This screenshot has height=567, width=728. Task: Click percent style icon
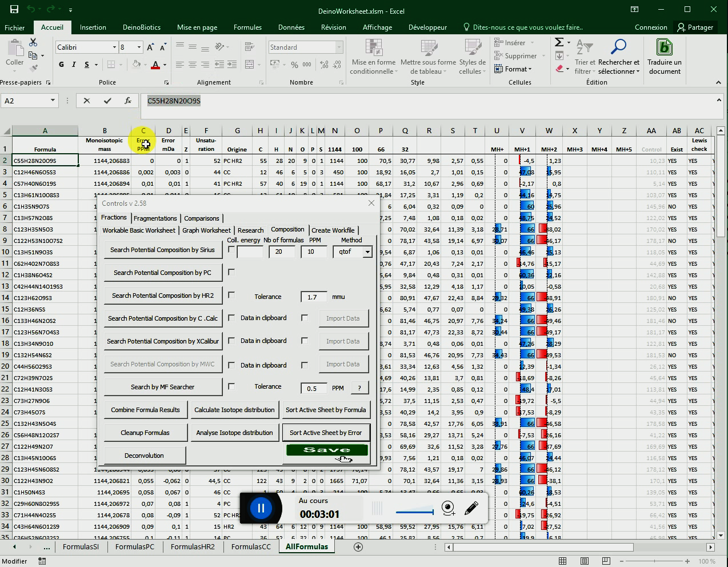point(294,65)
